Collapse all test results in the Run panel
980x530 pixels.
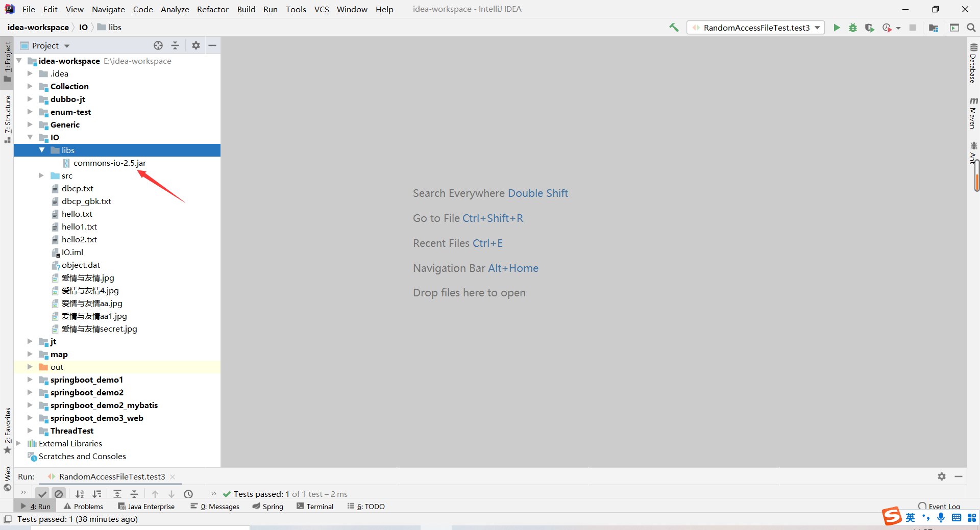tap(134, 494)
